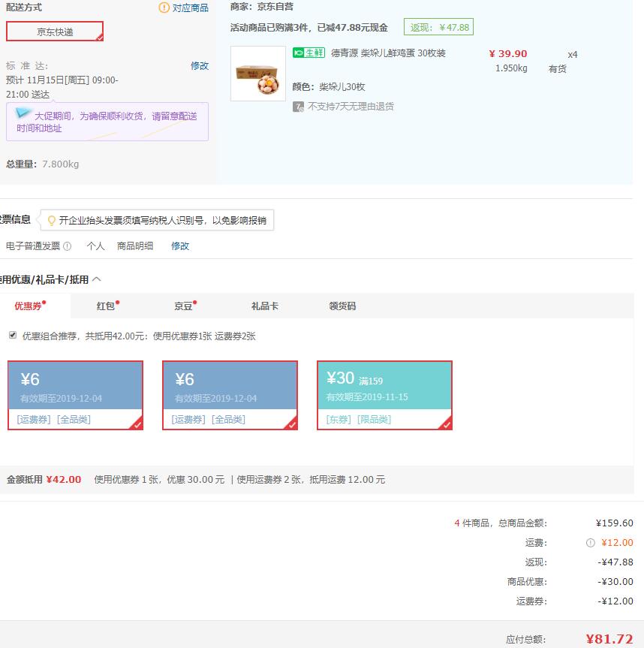Click the 颜色：柴垛儿30枚 attribute text
Screen dimensions: 644x648
pos(329,87)
